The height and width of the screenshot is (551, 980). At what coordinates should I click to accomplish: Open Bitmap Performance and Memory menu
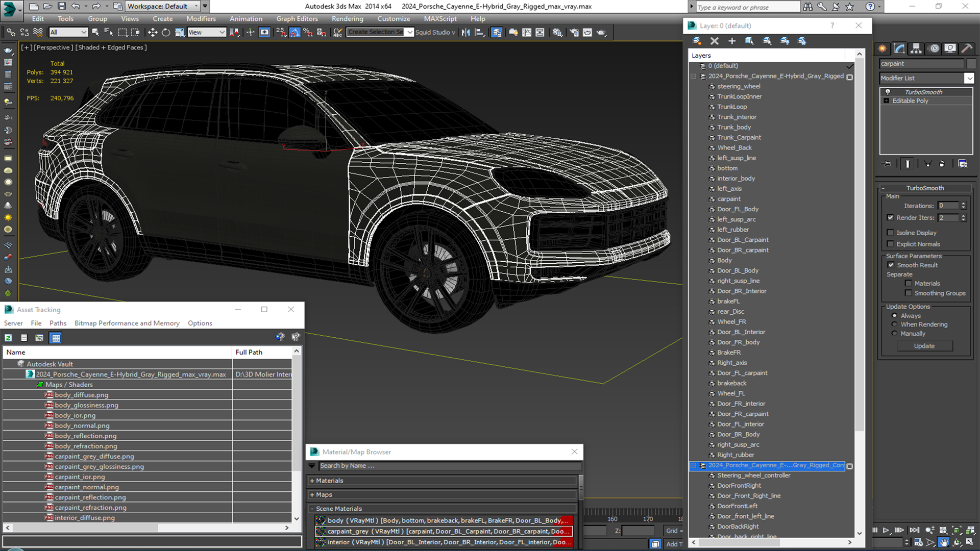pyautogui.click(x=127, y=323)
